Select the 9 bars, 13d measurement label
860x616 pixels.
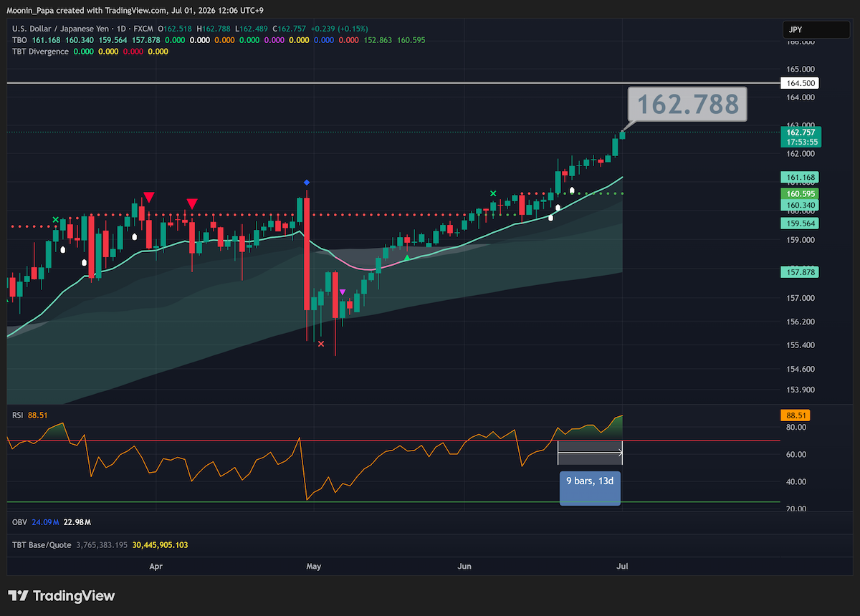coord(590,481)
